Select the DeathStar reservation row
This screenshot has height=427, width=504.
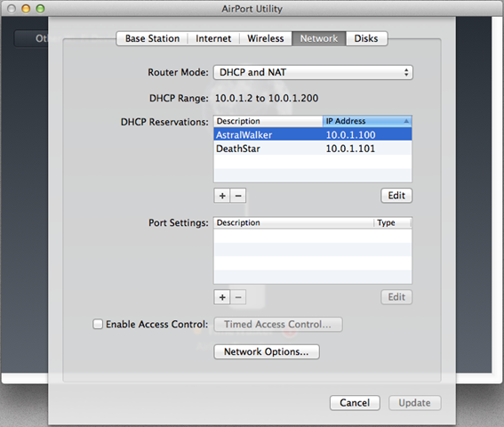tap(313, 149)
